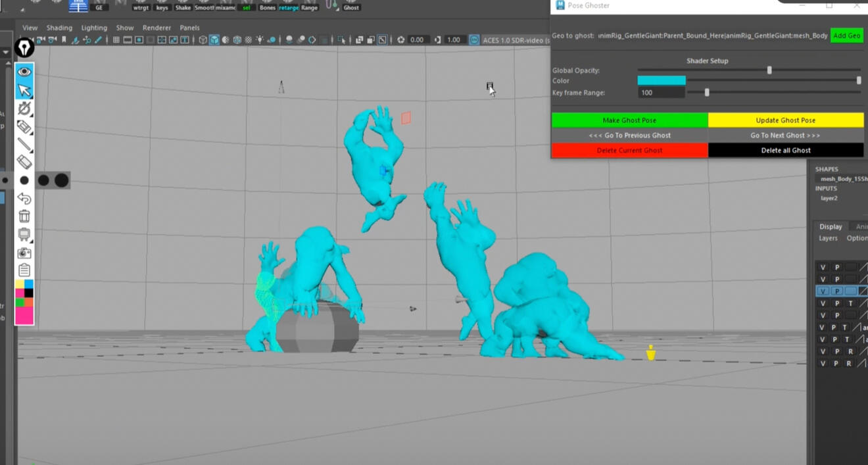Select the arrow pointer tool in sketch toolbar

click(24, 90)
